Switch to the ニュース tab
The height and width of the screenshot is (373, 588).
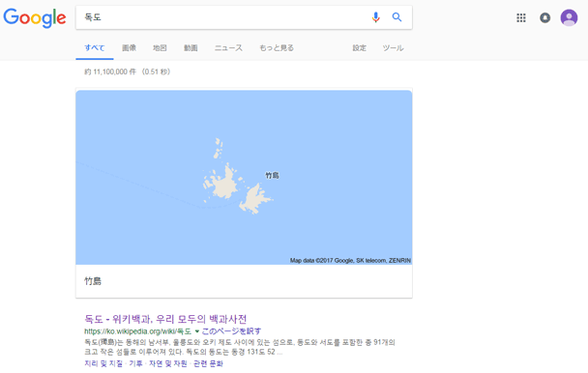228,48
